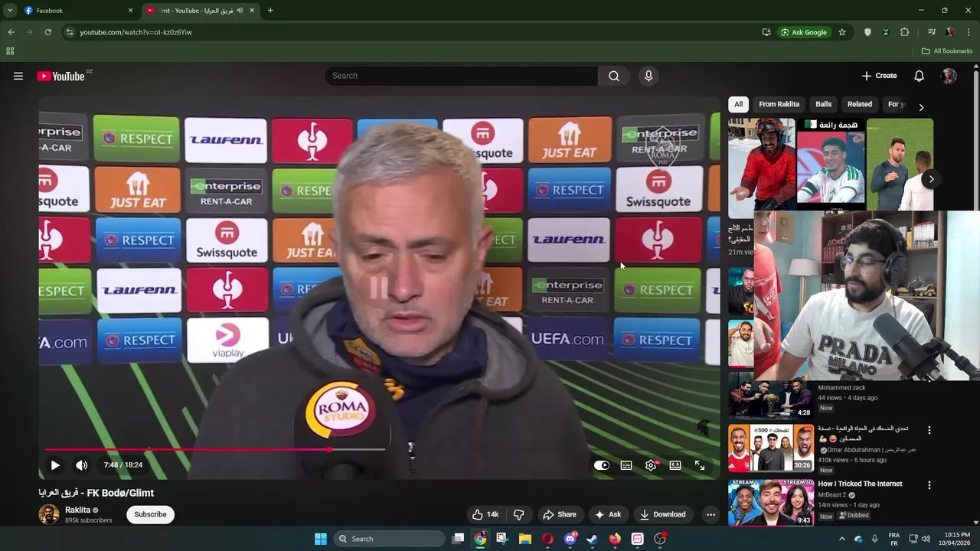Viewport: 980px width, 551px height.
Task: Close the Facebook browser tab
Action: coord(130,11)
